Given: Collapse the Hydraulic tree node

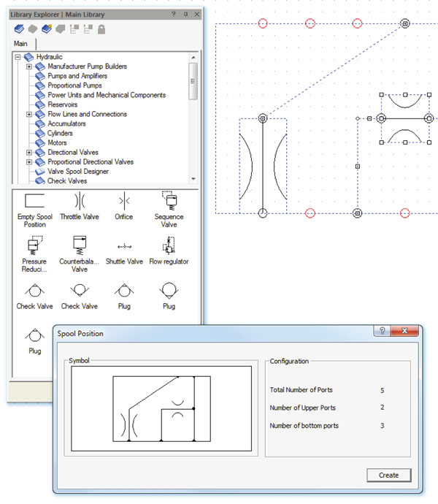Looking at the screenshot, I should point(18,57).
